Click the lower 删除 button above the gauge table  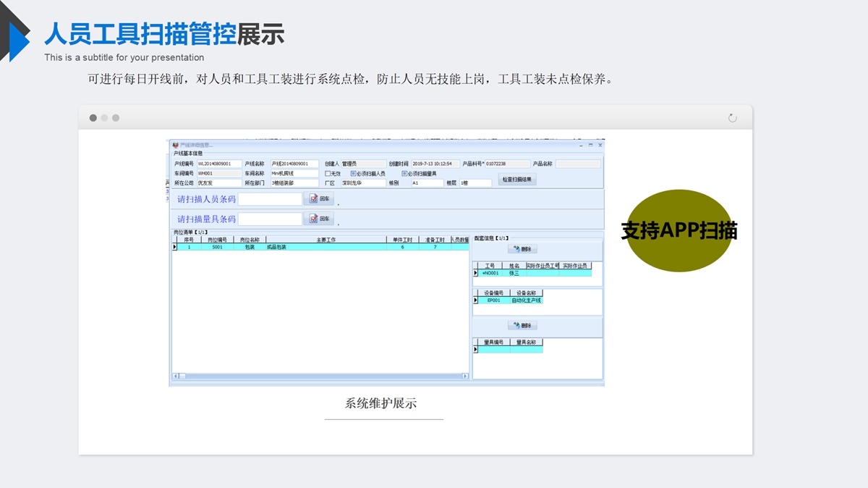coord(522,326)
